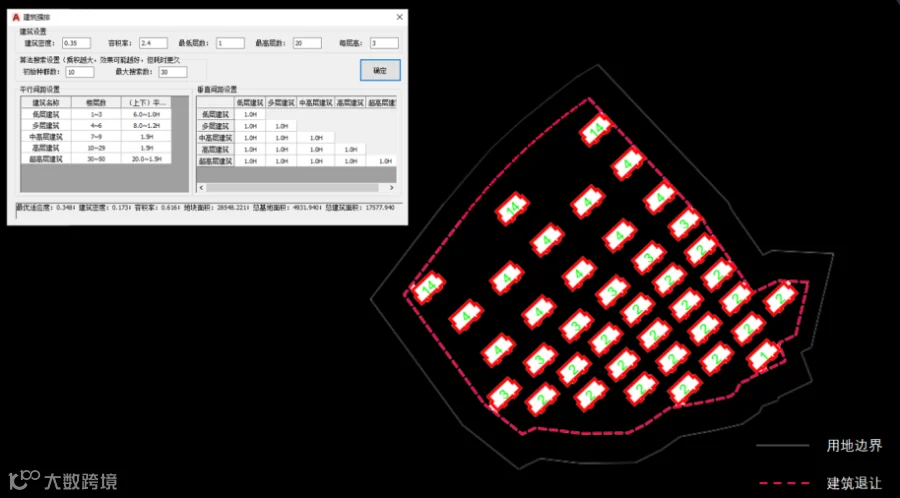
Task: Select the 10~29 floor range cell
Action: tap(96, 148)
